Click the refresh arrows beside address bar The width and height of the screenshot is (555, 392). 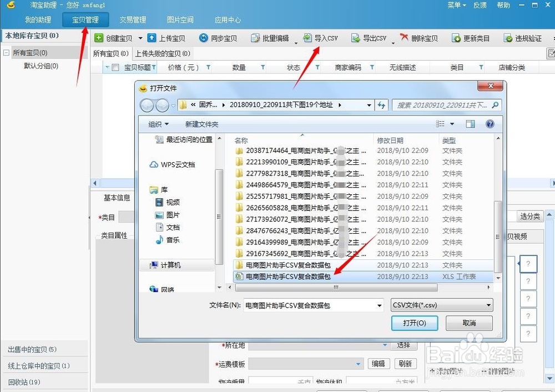pyautogui.click(x=381, y=105)
